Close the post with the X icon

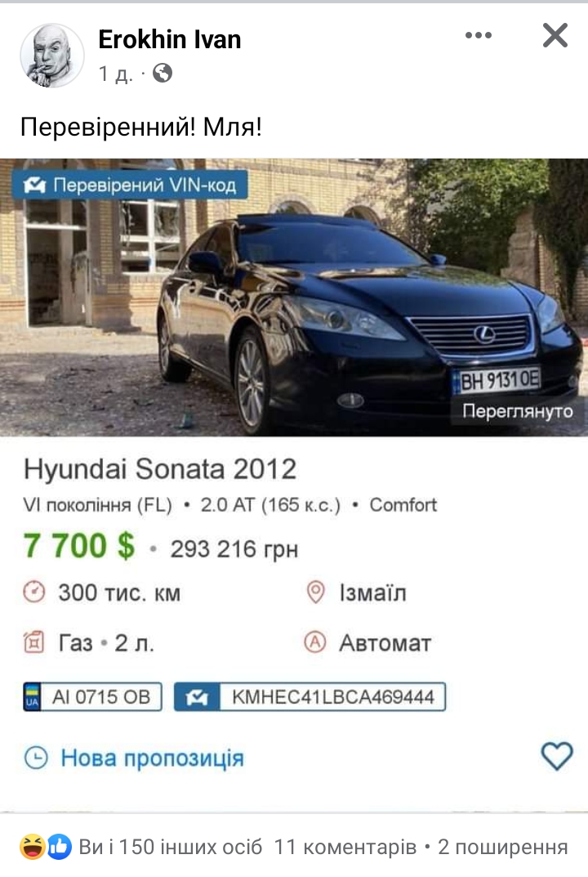pyautogui.click(x=555, y=35)
